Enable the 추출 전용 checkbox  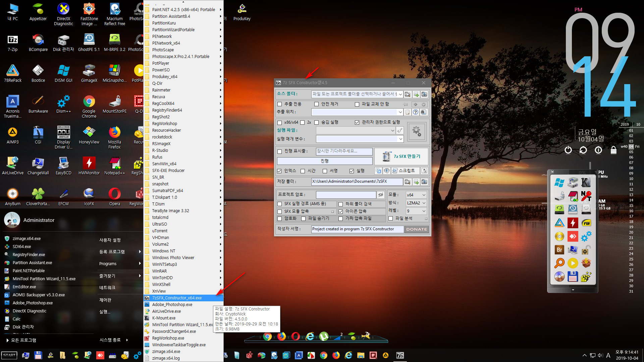tap(279, 104)
